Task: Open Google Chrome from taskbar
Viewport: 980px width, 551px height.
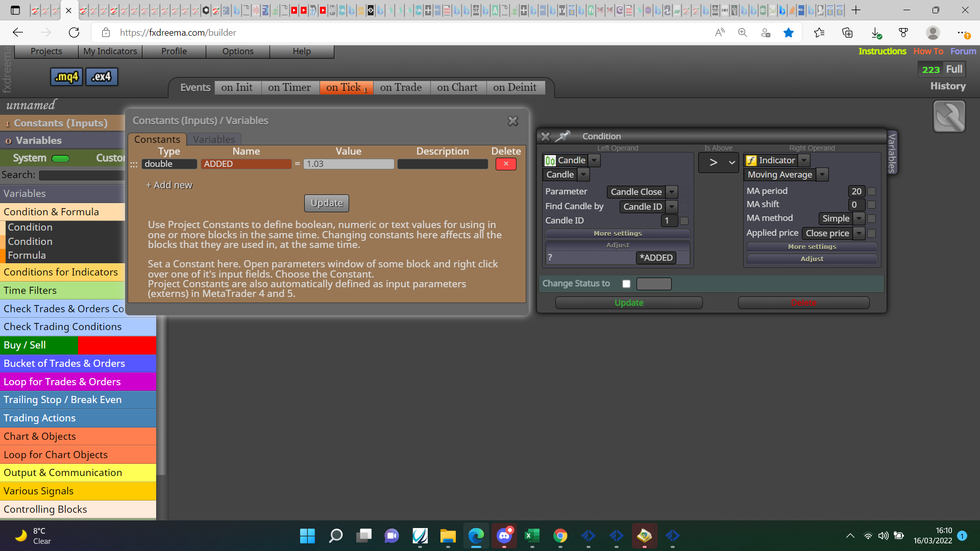Action: pyautogui.click(x=560, y=536)
